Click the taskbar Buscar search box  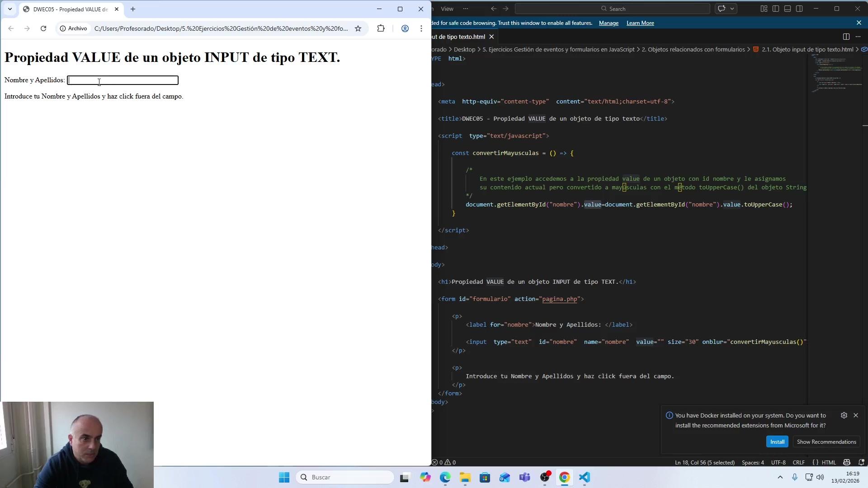pyautogui.click(x=345, y=478)
